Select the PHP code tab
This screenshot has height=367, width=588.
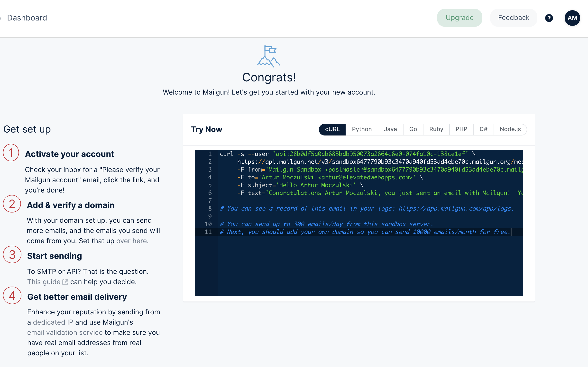coord(461,129)
